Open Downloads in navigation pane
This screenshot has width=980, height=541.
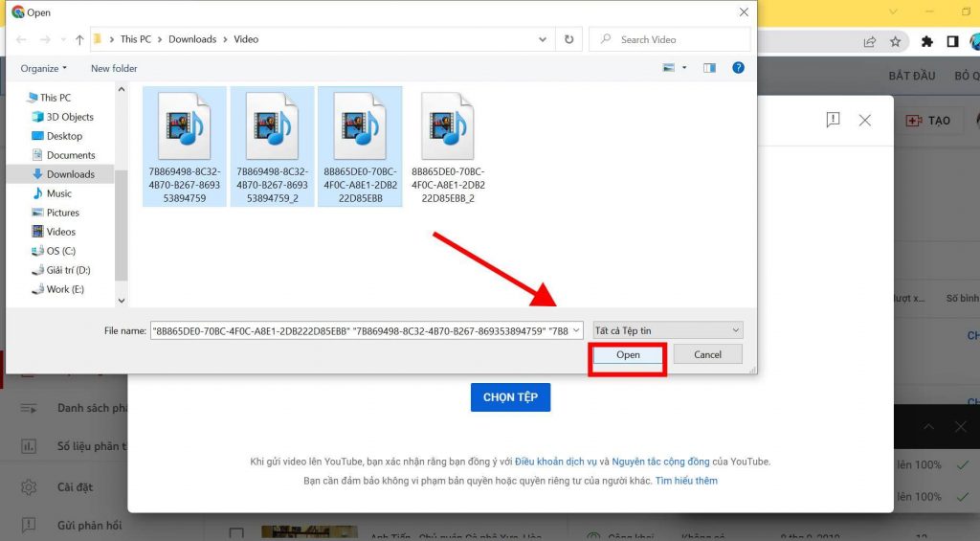coord(63,174)
